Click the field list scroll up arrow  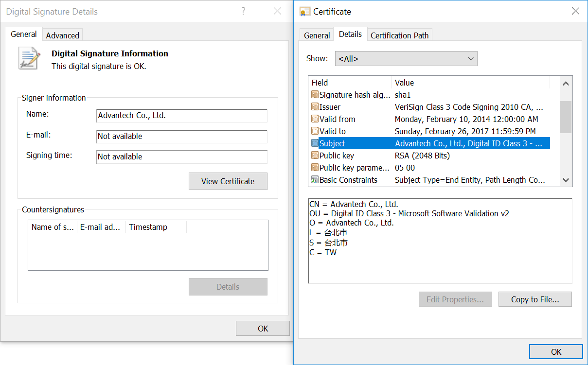point(566,83)
